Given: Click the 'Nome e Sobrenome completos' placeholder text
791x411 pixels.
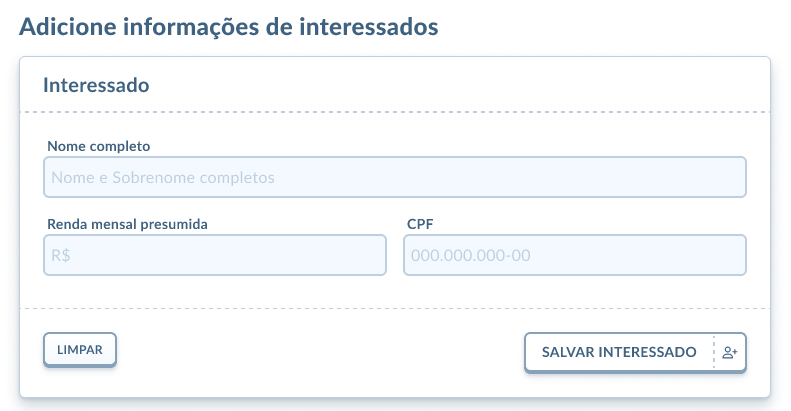Looking at the screenshot, I should point(162,178).
